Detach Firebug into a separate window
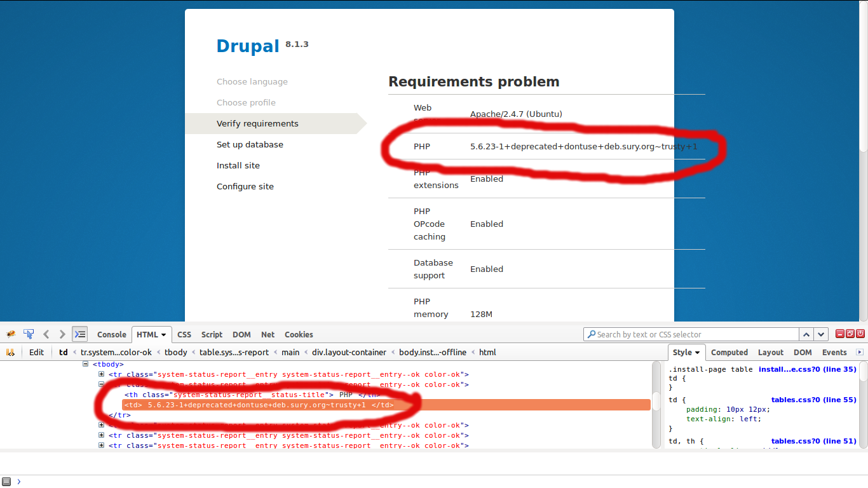This screenshot has width=868, height=488. tap(850, 334)
